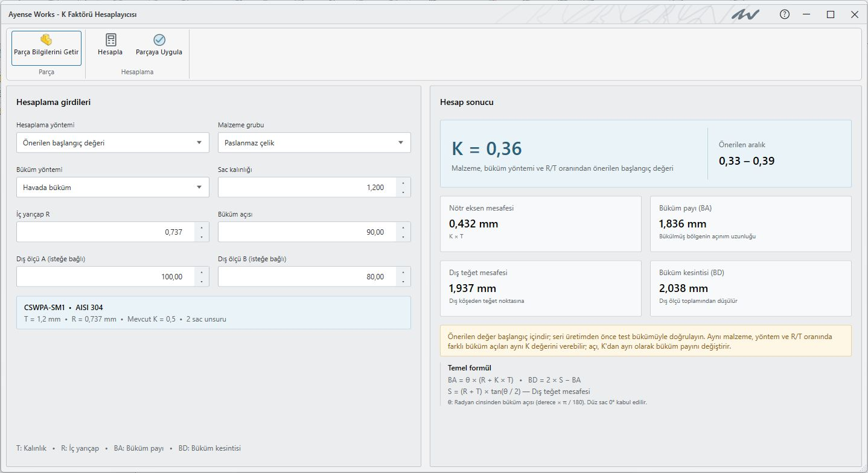This screenshot has width=868, height=473.
Task: Click the Parça Bilgilerini Getir button
Action: [46, 48]
